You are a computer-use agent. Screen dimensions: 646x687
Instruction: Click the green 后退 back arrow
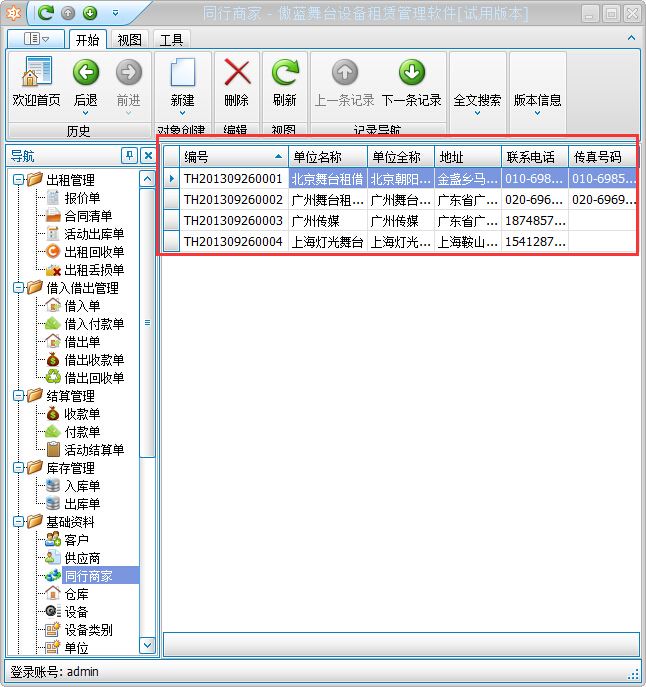[86, 74]
